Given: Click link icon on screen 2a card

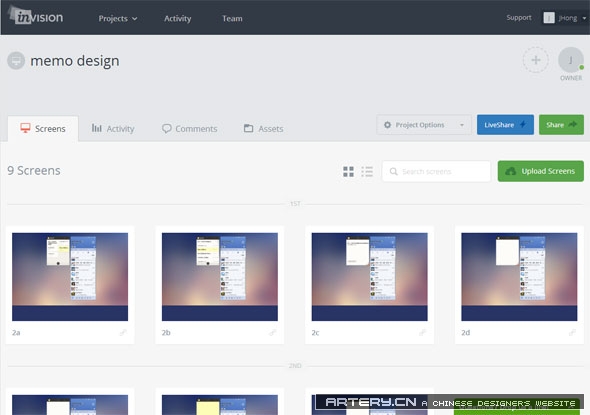Looking at the screenshot, I should (x=123, y=332).
